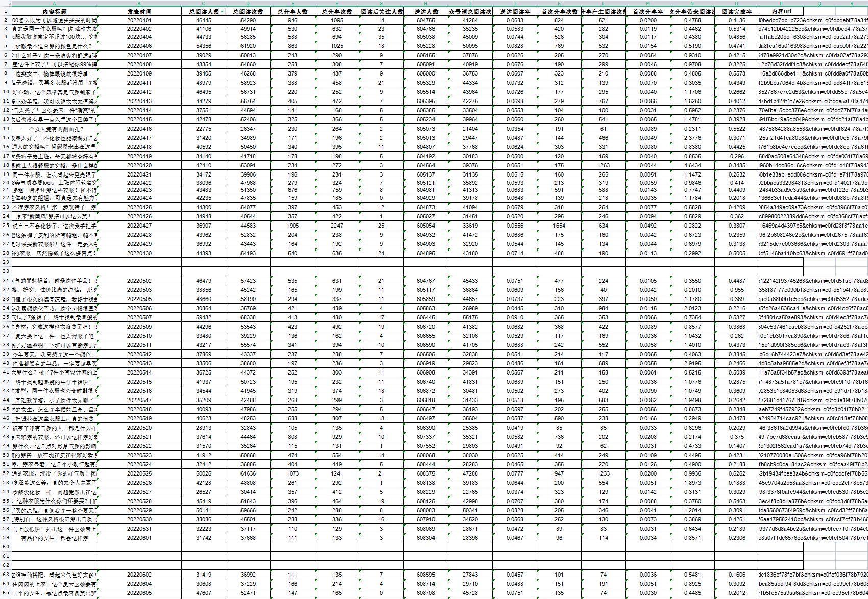This screenshot has height=599, width=868.
Task: Select the cell with value 26527
Action: (204, 492)
